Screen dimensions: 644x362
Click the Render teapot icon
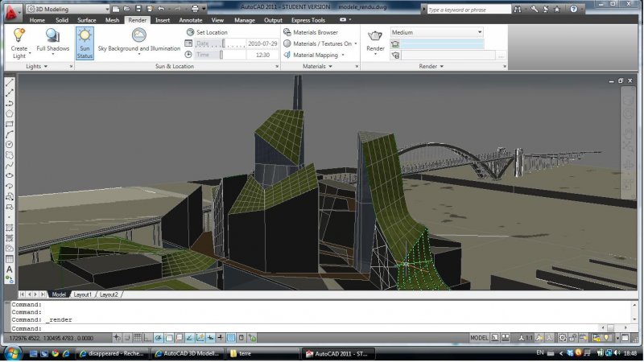coord(375,36)
